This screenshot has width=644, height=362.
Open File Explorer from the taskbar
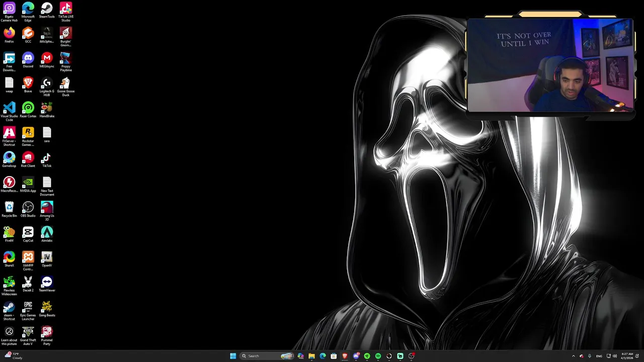point(311,356)
